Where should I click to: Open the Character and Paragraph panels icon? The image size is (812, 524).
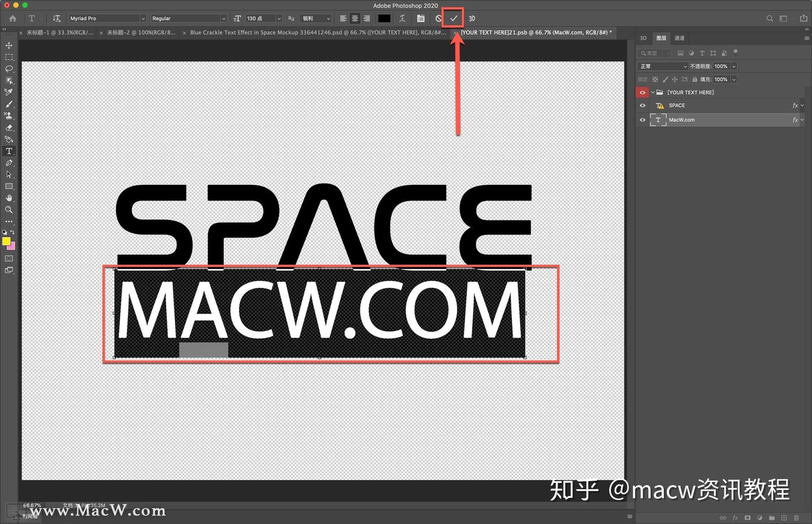coord(421,18)
